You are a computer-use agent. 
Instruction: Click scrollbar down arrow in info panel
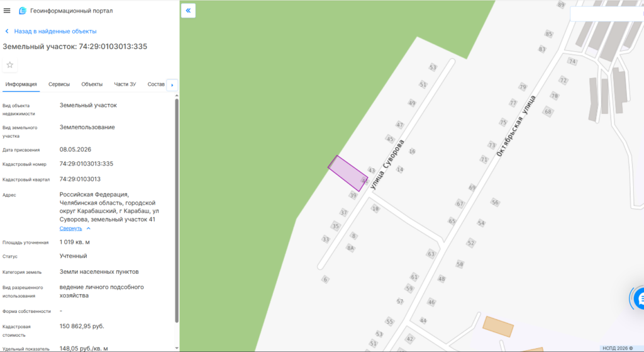tap(177, 348)
